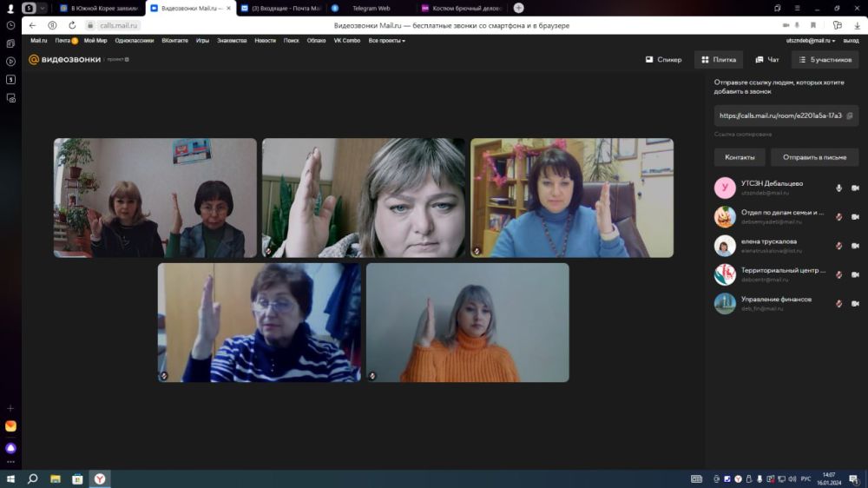
Task: Close the Видеозвонки Mail.ru tab
Action: click(228, 9)
